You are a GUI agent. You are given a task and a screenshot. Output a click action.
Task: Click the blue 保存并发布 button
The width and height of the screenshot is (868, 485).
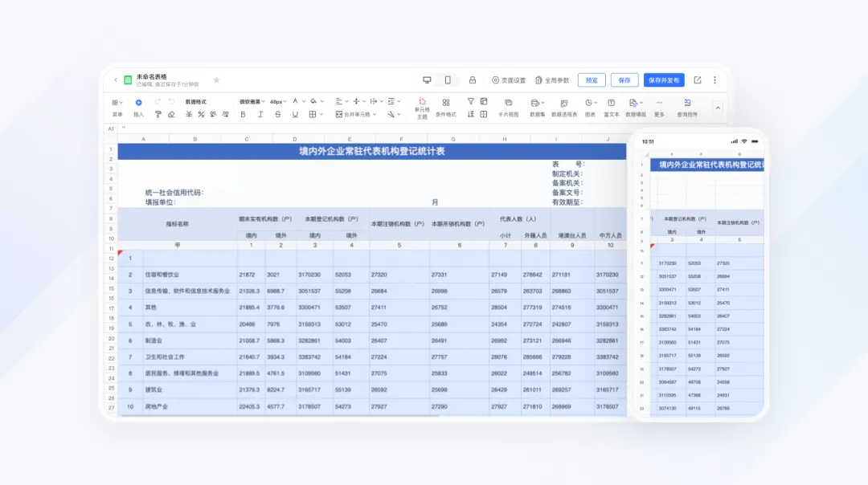[x=664, y=80]
